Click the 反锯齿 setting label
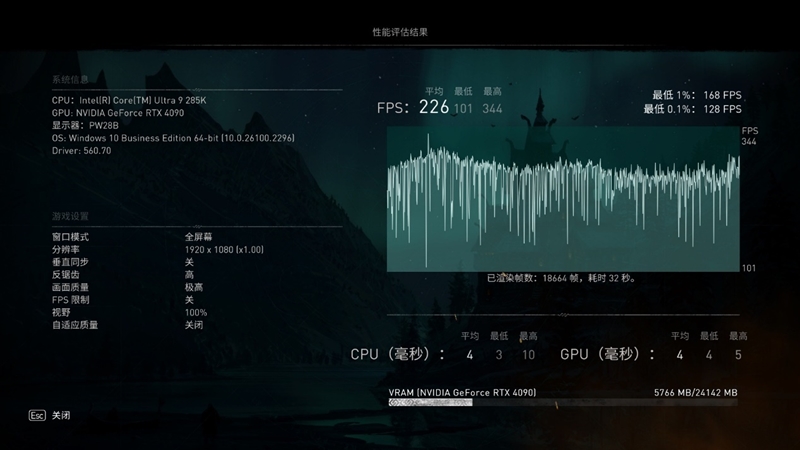The height and width of the screenshot is (450, 800). tap(65, 274)
